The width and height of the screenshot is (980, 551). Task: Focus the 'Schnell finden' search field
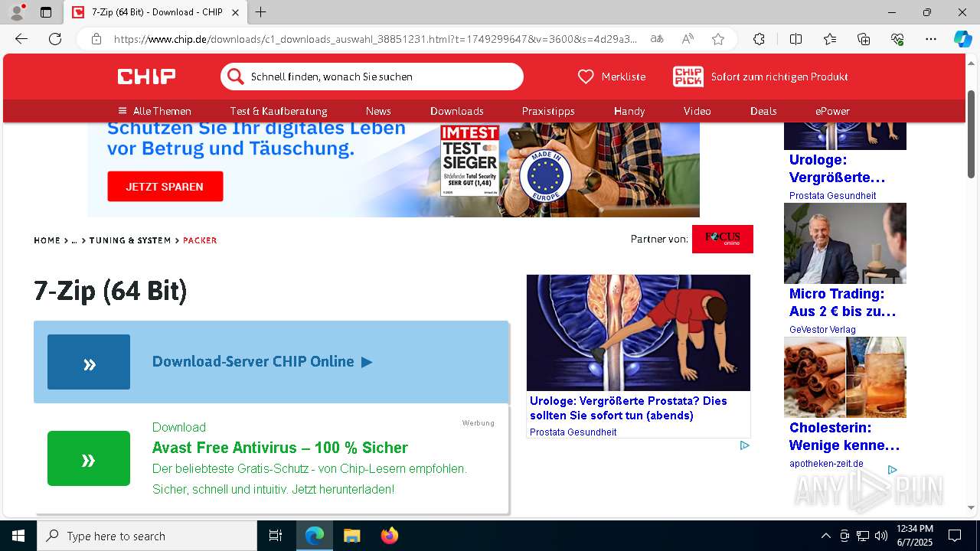point(372,77)
